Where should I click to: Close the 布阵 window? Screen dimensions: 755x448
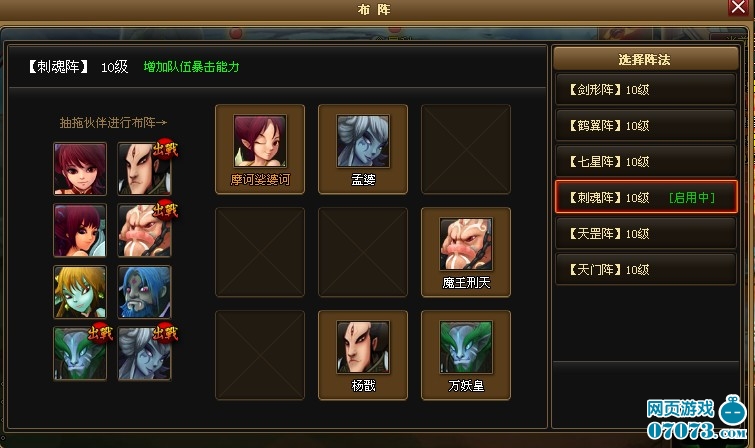pos(738,7)
